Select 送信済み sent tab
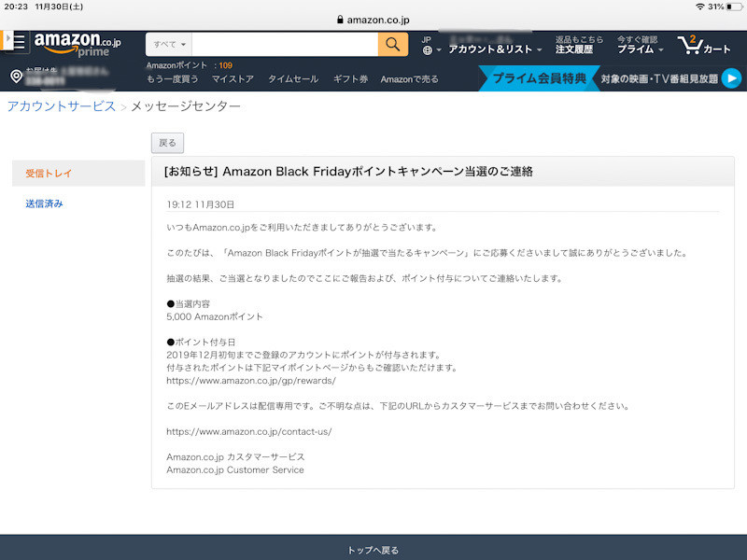 click(x=44, y=203)
